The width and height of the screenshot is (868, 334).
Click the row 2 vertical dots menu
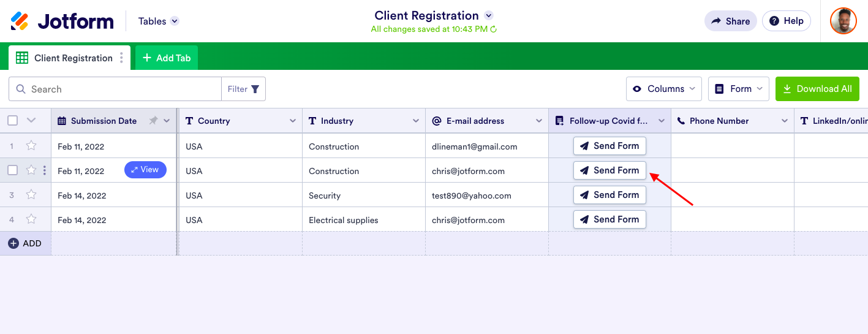click(x=44, y=170)
